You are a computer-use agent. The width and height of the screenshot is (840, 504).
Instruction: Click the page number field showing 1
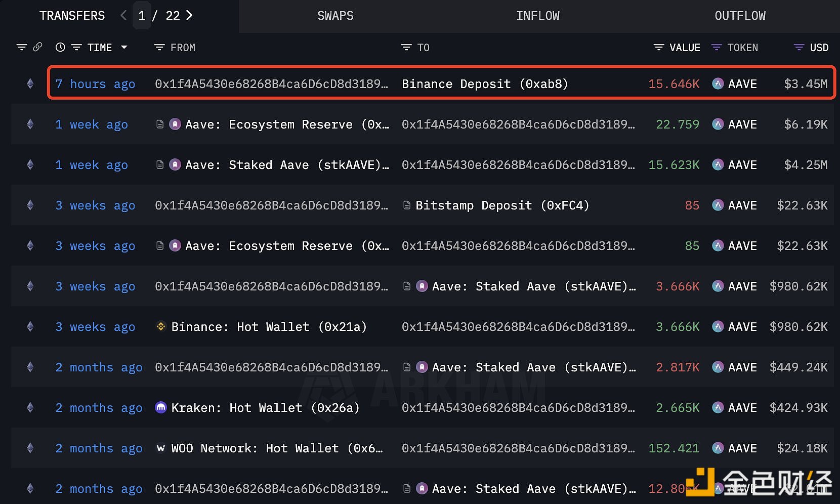tap(142, 16)
